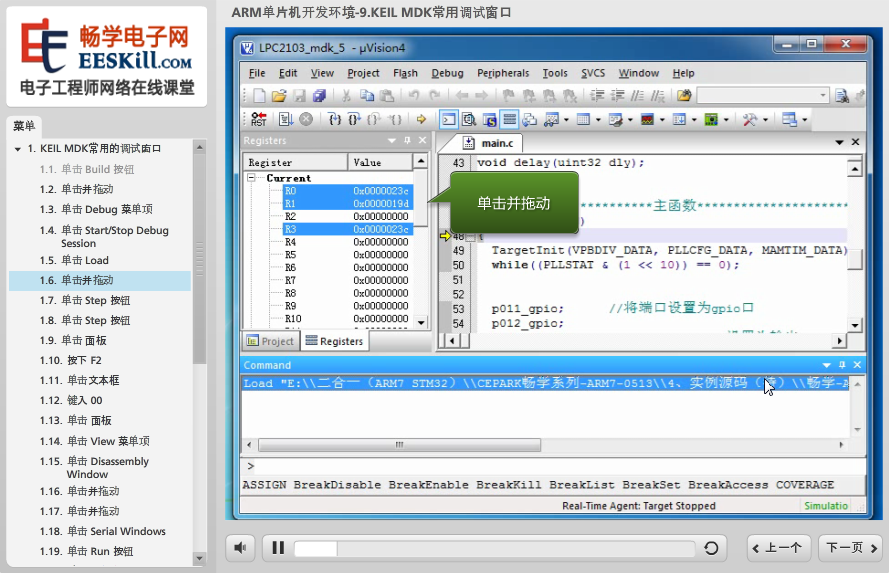Click the Memory Windows icon
Image resolution: width=889 pixels, height=573 pixels.
(583, 119)
